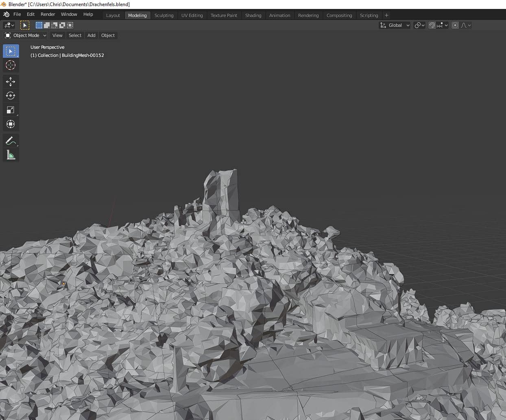Screen dimensions: 506x420
Task: Choose the Move tool
Action: [11, 82]
